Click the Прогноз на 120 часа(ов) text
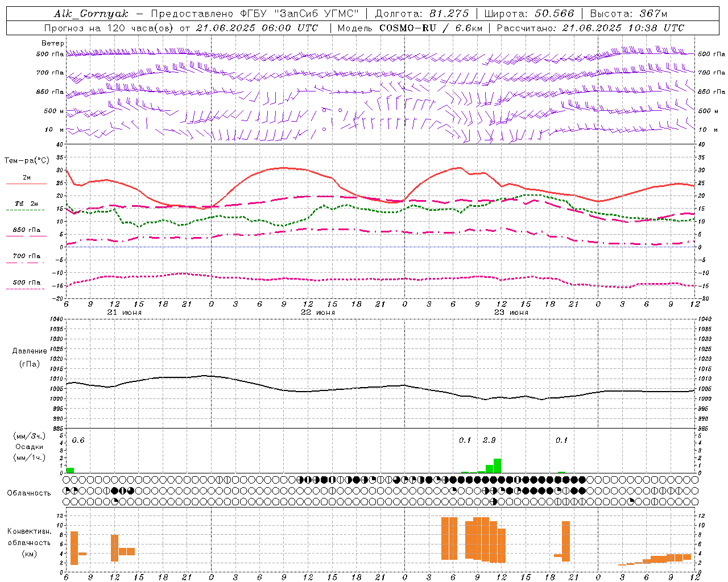 click(109, 28)
